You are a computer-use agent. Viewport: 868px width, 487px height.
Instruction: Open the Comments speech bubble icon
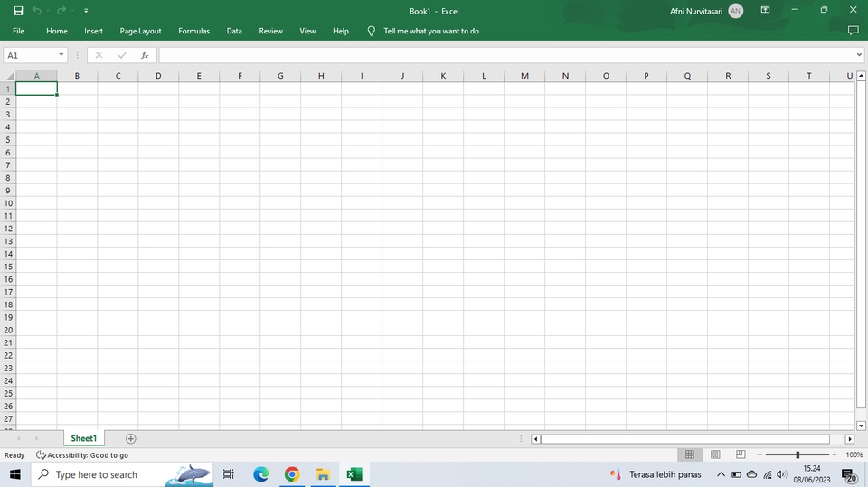(853, 31)
